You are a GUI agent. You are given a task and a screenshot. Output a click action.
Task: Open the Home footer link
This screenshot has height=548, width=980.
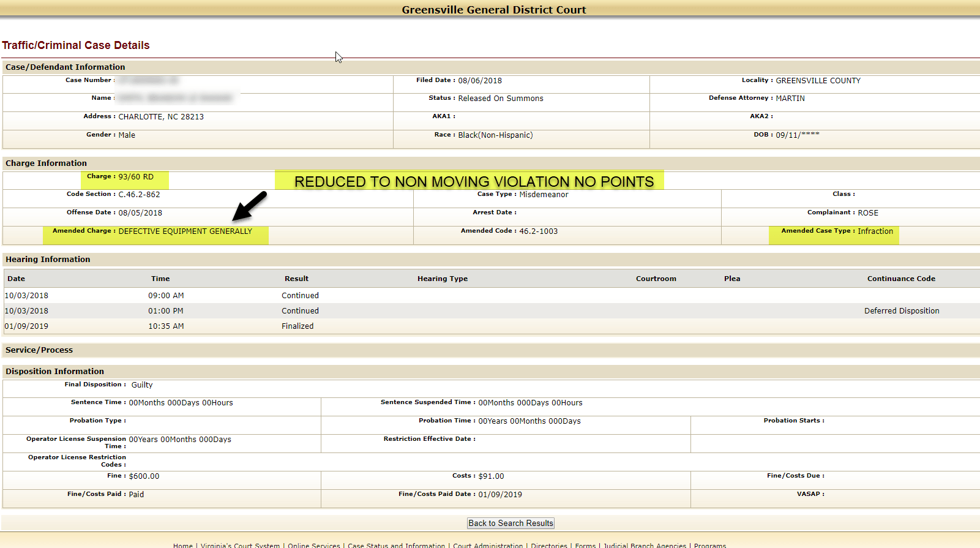[x=182, y=545]
